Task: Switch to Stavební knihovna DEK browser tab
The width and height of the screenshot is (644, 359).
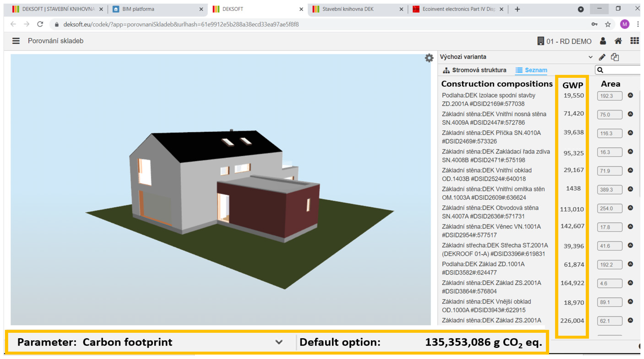Action: [x=348, y=9]
